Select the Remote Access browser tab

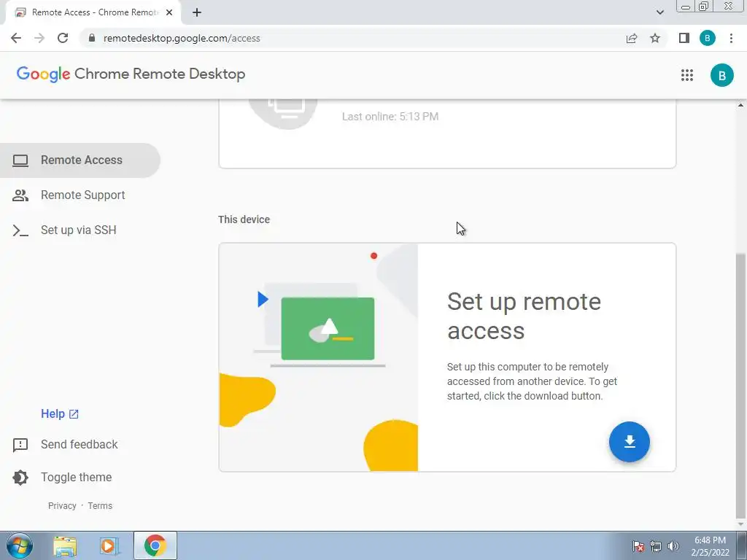click(94, 12)
